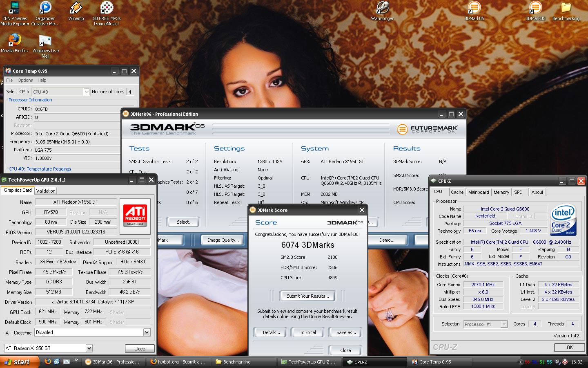588x368 pixels.
Task: Click the Internet Explorer quick launch icon
Action: click(x=57, y=361)
